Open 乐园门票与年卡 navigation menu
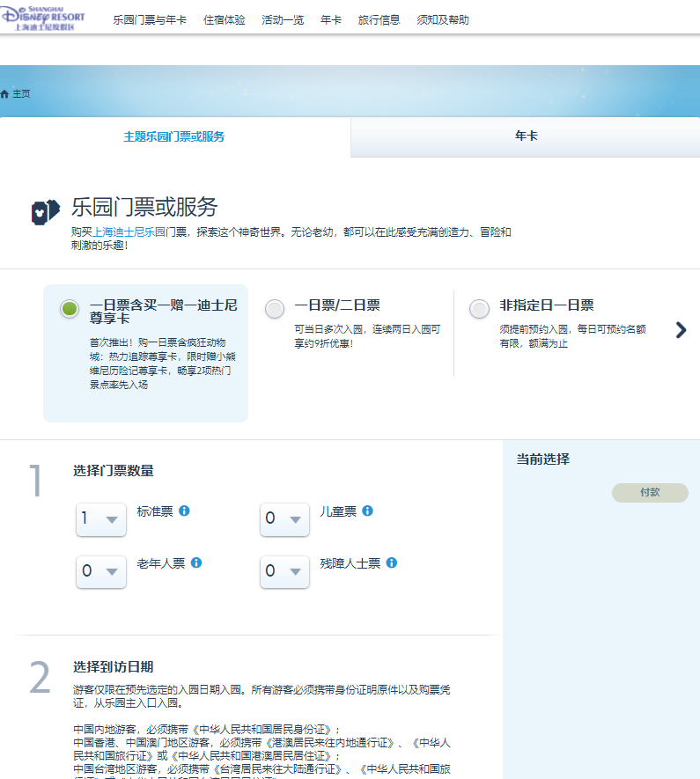 pyautogui.click(x=150, y=20)
